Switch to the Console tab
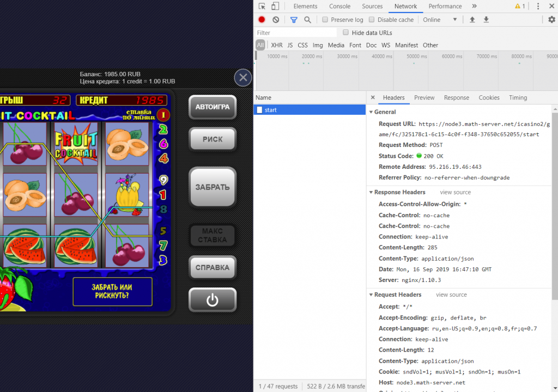Image resolution: width=558 pixels, height=392 pixels. (x=339, y=7)
